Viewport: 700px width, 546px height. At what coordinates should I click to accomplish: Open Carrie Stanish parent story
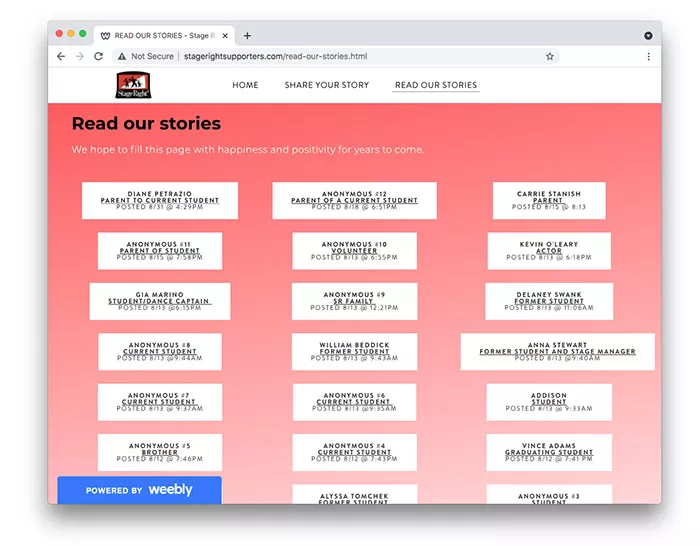pos(548,200)
